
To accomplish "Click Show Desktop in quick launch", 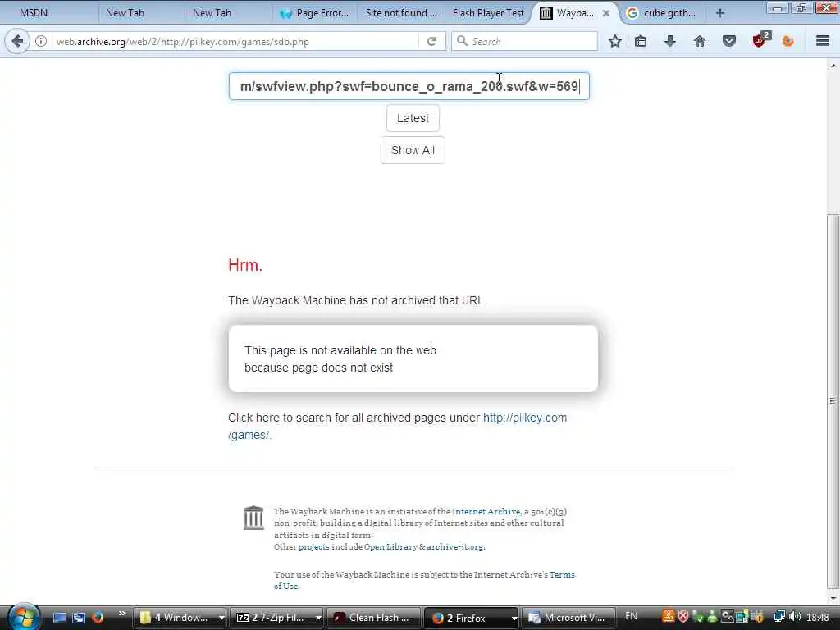I will click(x=60, y=618).
